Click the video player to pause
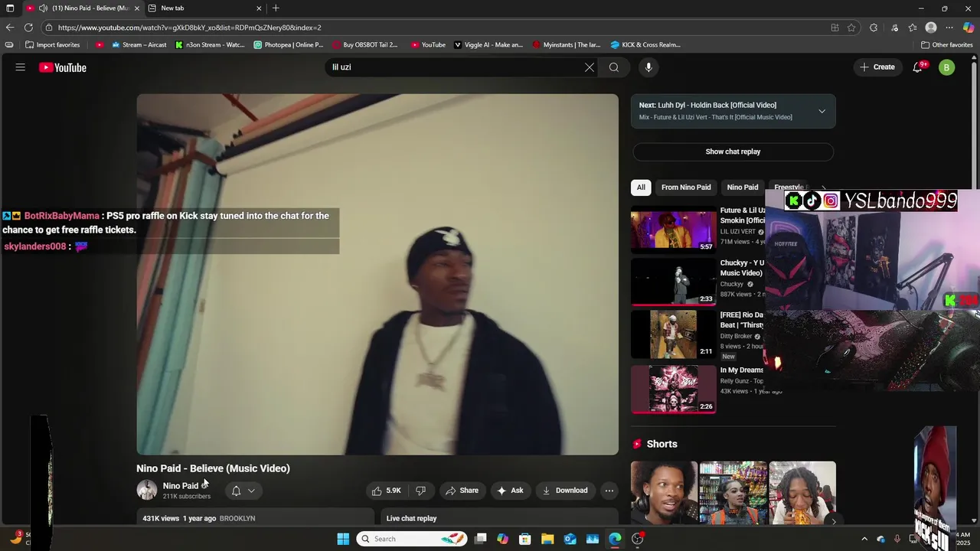The height and width of the screenshot is (551, 980). click(377, 274)
